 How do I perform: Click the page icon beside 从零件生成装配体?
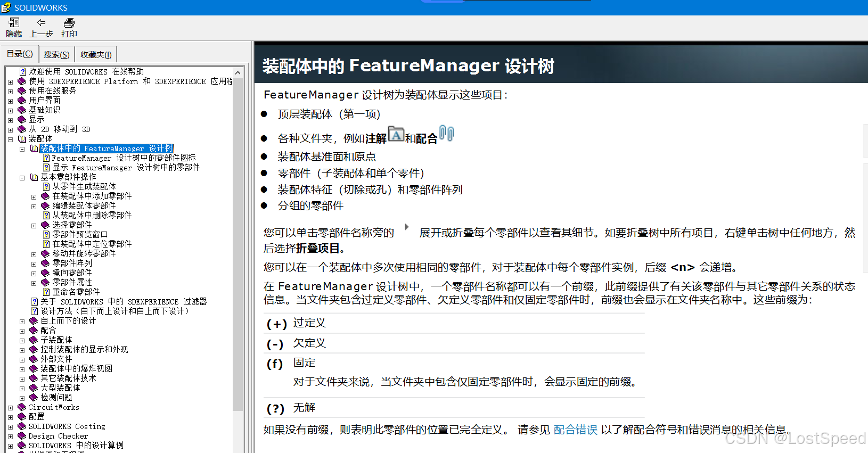[46, 186]
